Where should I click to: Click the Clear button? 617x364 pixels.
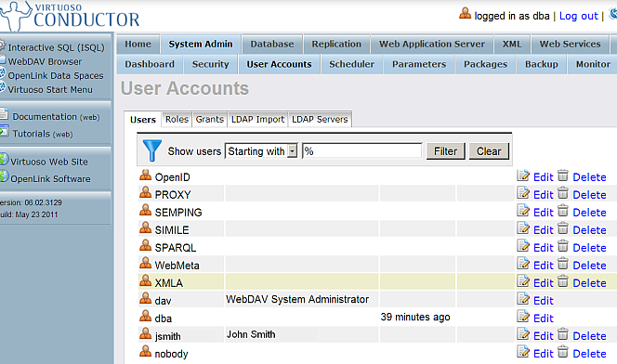[489, 151]
